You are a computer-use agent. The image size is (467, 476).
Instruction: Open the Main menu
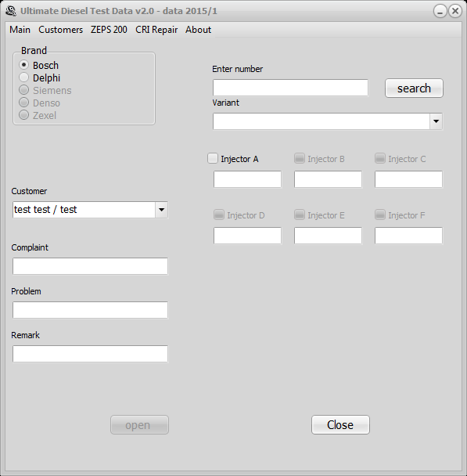20,30
